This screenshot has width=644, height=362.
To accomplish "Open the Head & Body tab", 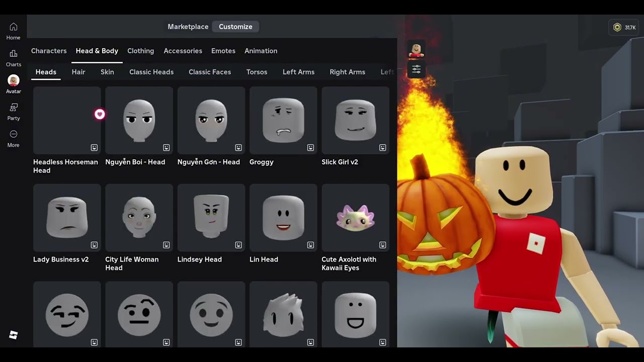I will [x=97, y=51].
